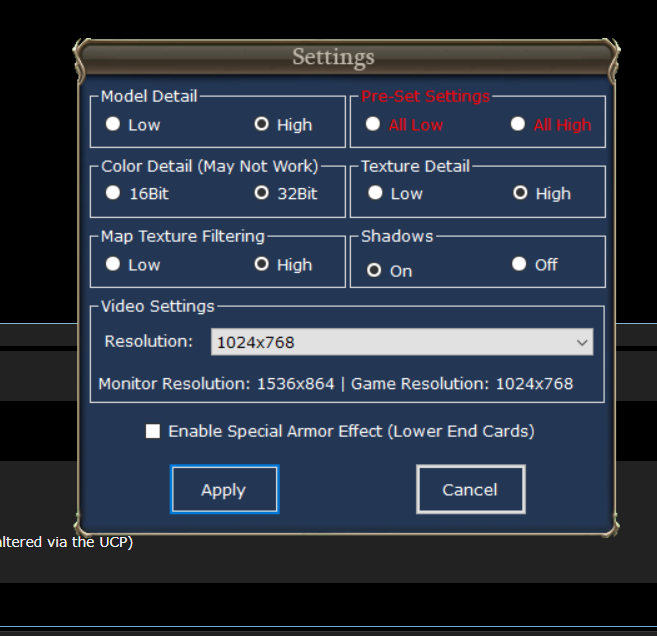
Task: Set Map Texture Filtering to High
Action: pyautogui.click(x=262, y=264)
